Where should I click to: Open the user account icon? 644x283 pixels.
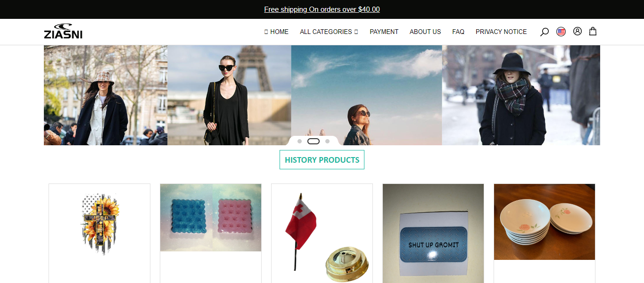pyautogui.click(x=578, y=31)
